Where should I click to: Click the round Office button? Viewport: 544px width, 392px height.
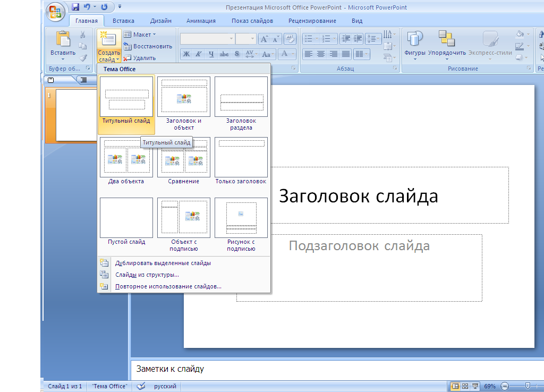pos(55,12)
